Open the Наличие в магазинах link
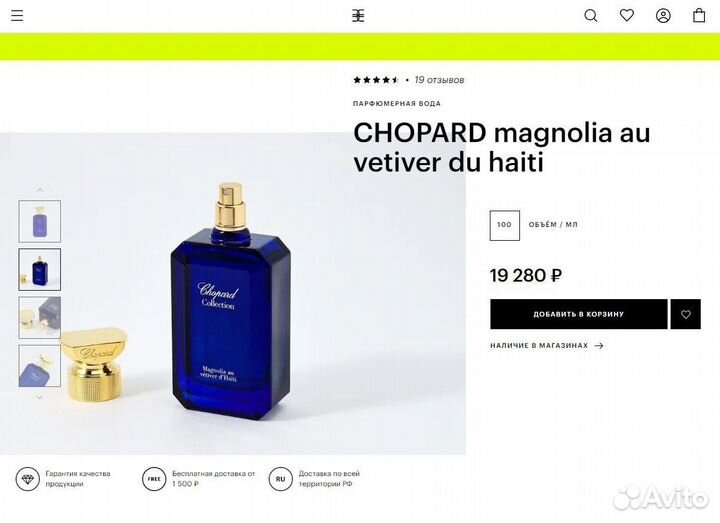Image resolution: width=720 pixels, height=523 pixels. point(546,345)
